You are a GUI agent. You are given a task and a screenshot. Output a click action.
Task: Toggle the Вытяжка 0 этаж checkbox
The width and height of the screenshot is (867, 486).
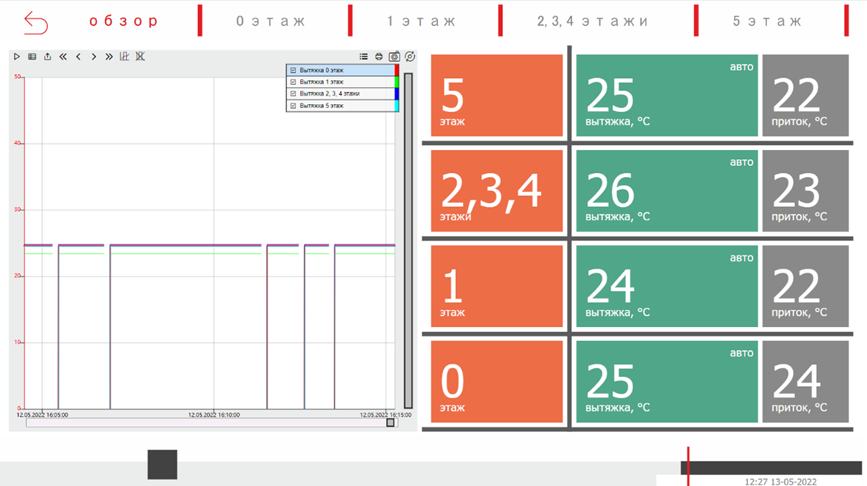point(293,70)
